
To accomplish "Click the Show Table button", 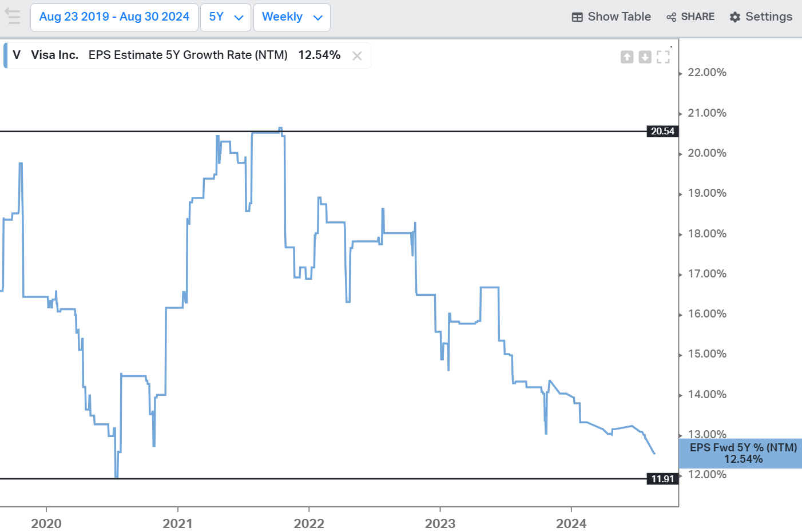I will click(x=611, y=17).
